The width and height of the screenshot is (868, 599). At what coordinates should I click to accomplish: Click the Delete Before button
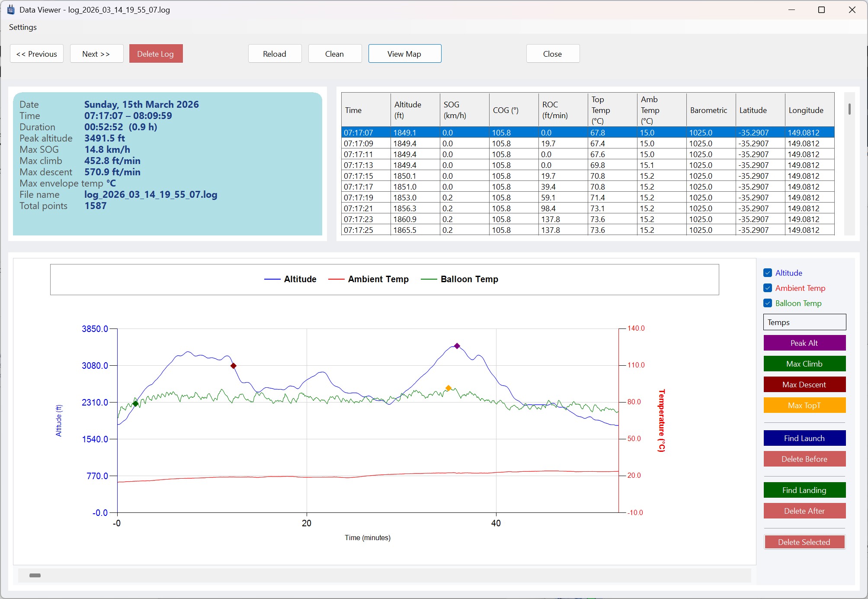[x=804, y=459]
